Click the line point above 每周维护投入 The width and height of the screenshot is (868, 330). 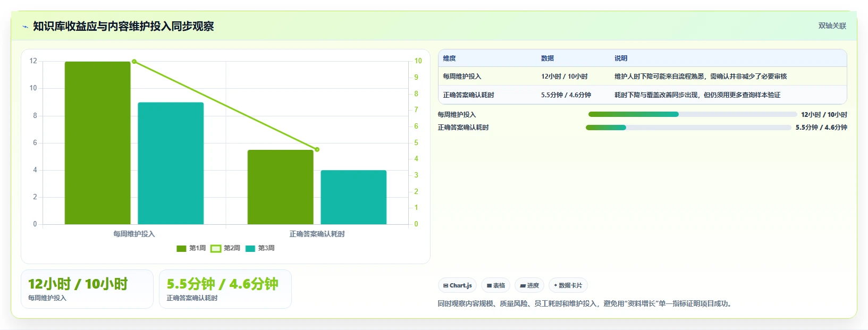pos(134,62)
